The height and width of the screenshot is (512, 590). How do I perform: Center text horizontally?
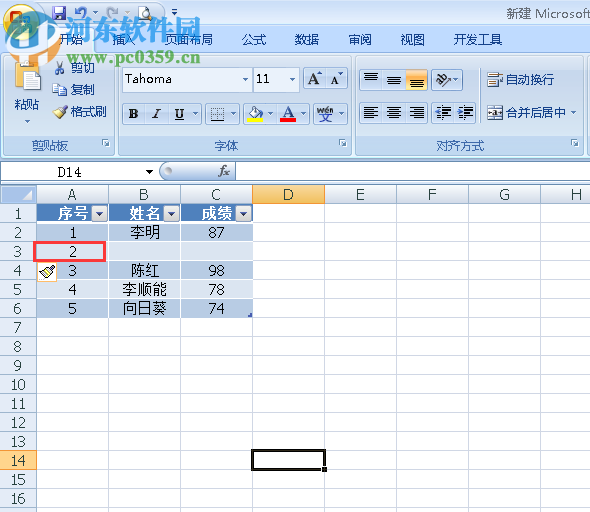(394, 113)
